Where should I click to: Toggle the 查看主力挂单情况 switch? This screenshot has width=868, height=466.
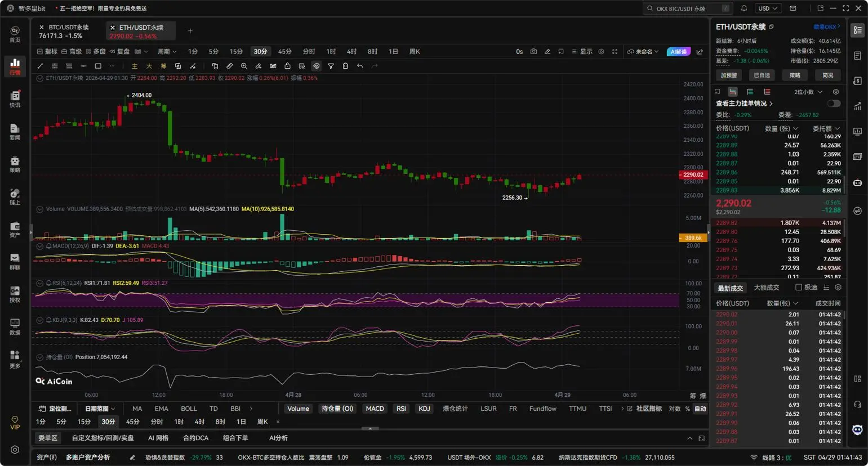(x=834, y=104)
